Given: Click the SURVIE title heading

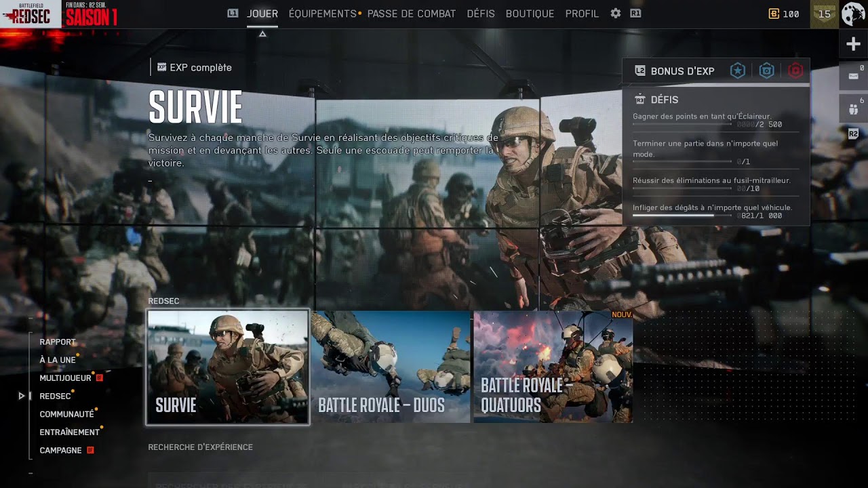Looking at the screenshot, I should pos(195,108).
